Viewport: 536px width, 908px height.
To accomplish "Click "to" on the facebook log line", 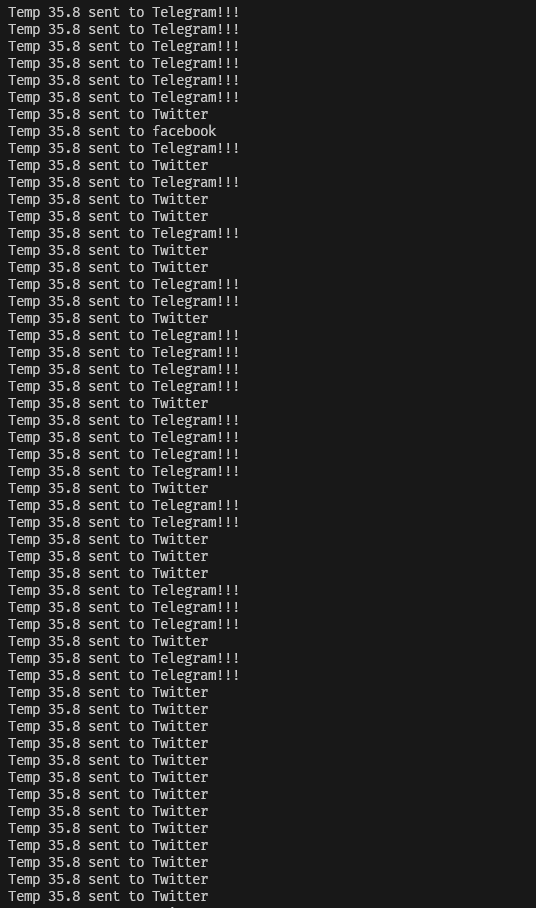I will 136,131.
